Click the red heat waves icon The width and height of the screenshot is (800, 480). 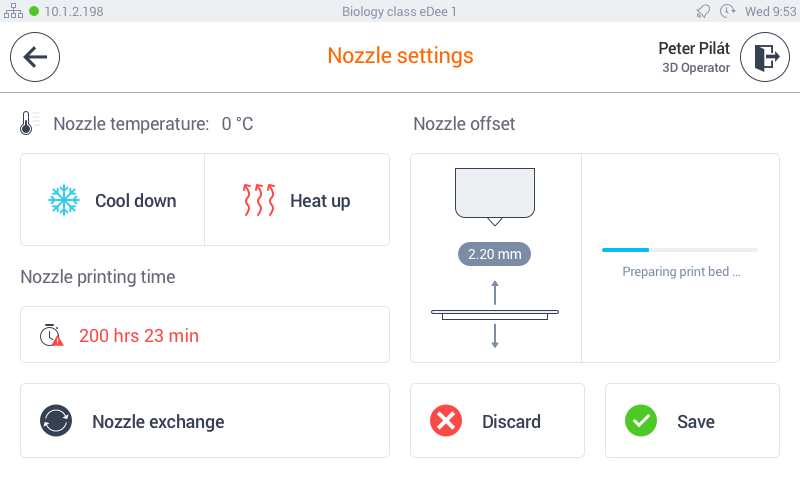[x=259, y=200]
